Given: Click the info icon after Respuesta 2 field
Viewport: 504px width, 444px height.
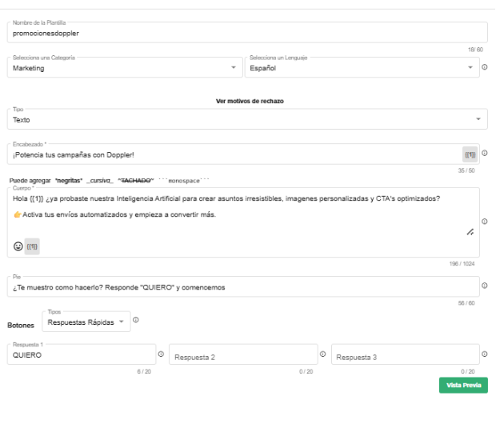Looking at the screenshot, I should [x=323, y=354].
